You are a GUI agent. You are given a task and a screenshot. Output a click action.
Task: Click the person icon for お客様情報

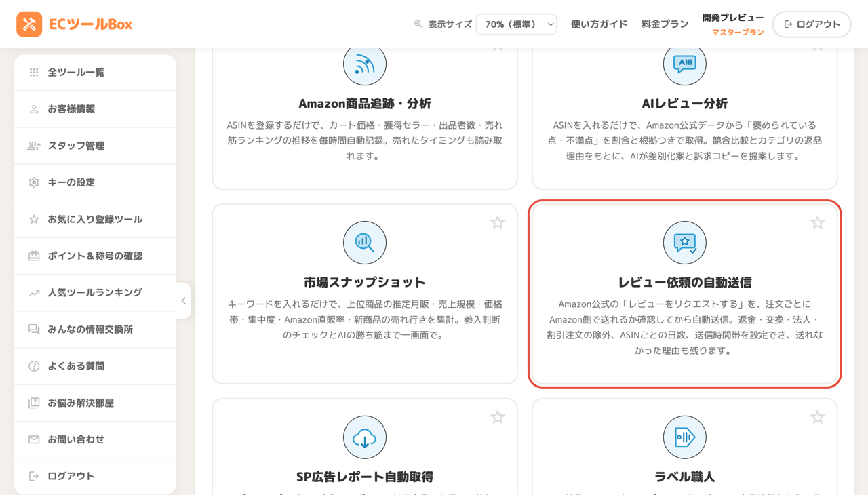tap(34, 109)
